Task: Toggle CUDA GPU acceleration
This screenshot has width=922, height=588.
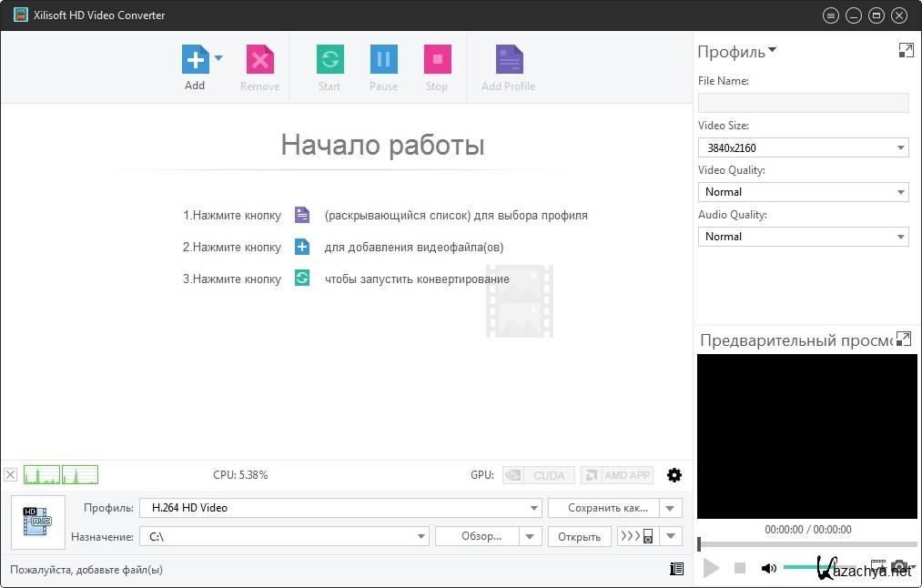Action: tap(539, 475)
